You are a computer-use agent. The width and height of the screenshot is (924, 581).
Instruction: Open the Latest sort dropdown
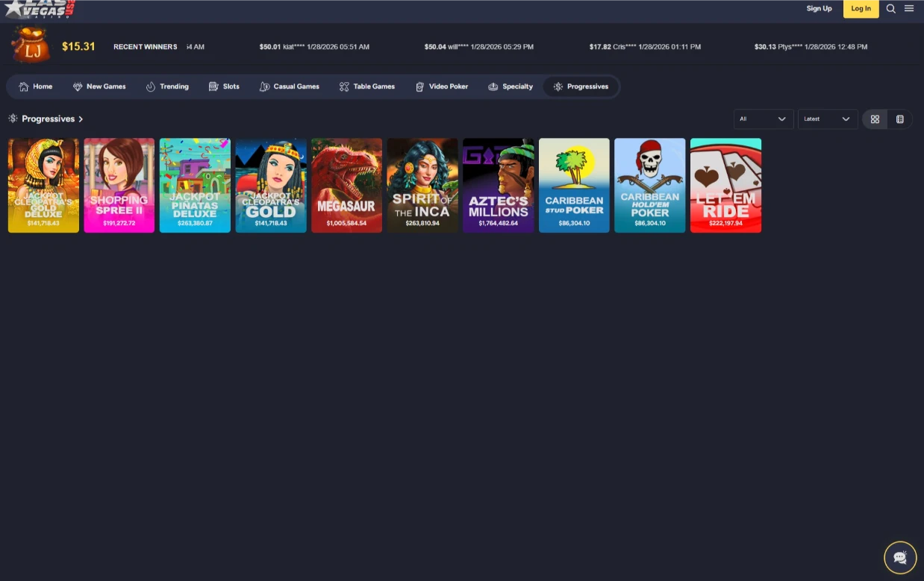click(827, 119)
